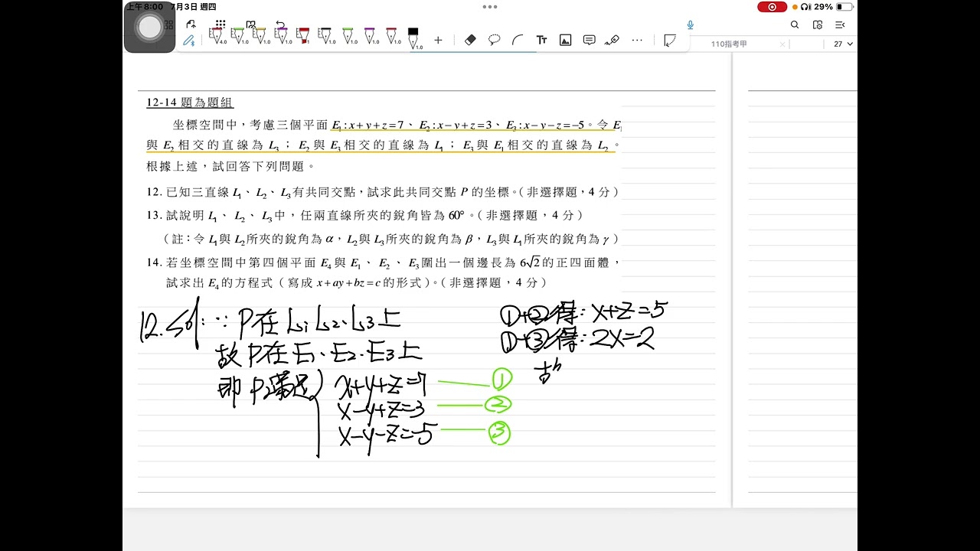Image resolution: width=980 pixels, height=551 pixels.
Task: Add a new pen with plus
Action: click(438, 40)
